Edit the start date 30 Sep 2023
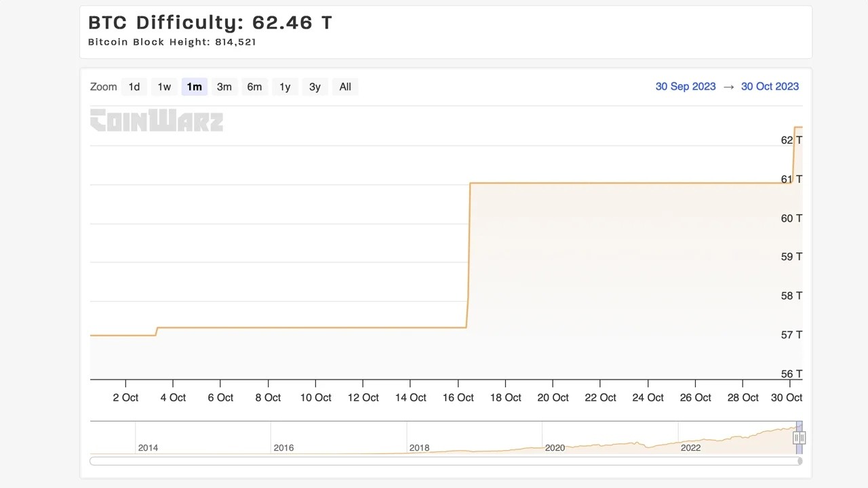The image size is (868, 488). pyautogui.click(x=686, y=86)
